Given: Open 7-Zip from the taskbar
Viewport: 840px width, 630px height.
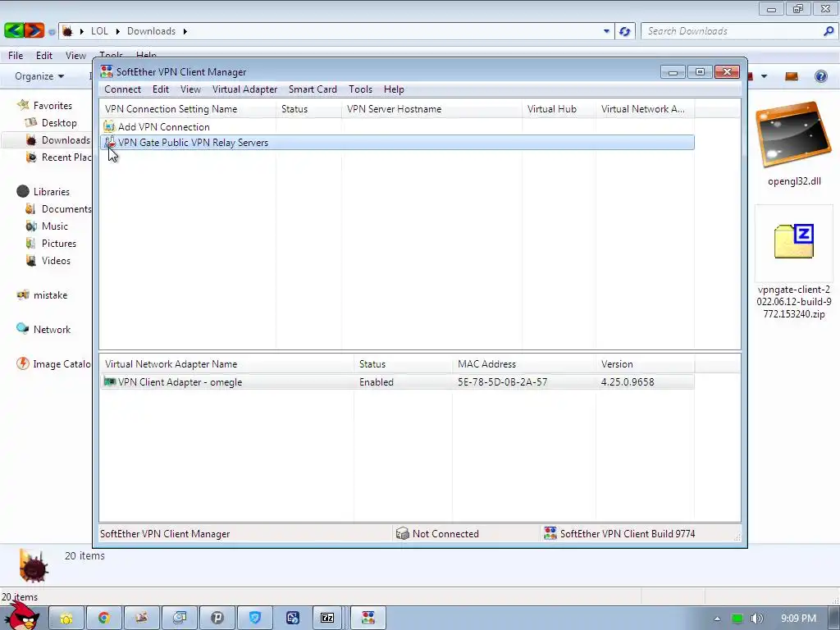Looking at the screenshot, I should 327,619.
